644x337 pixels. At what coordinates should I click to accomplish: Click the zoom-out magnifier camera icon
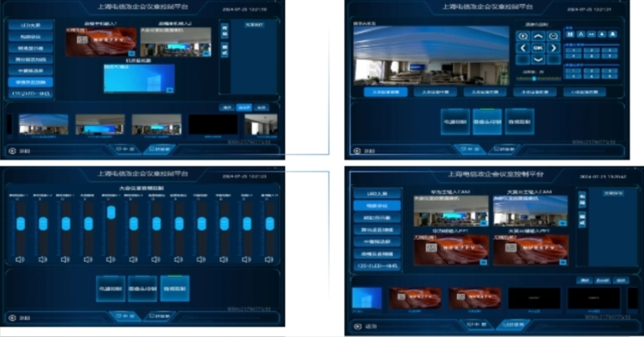click(554, 36)
